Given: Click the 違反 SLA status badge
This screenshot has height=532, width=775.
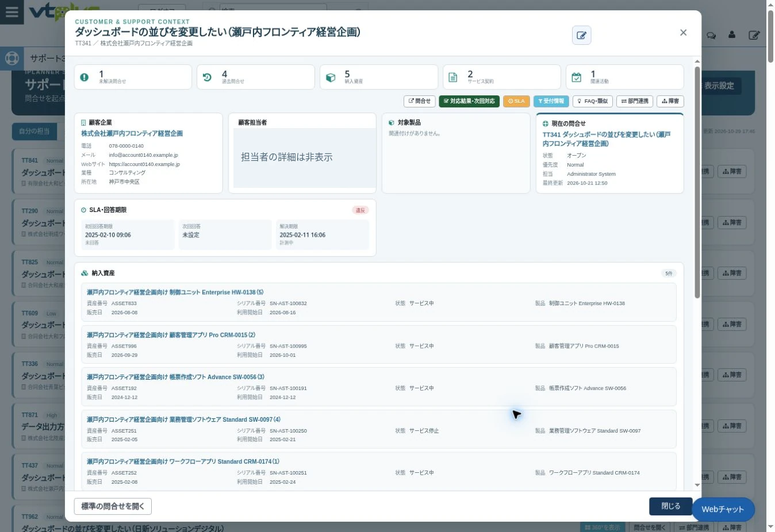Looking at the screenshot, I should pos(360,210).
